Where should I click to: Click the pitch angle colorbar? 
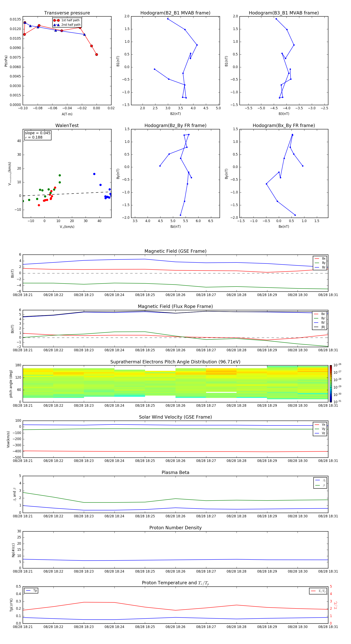331,384
